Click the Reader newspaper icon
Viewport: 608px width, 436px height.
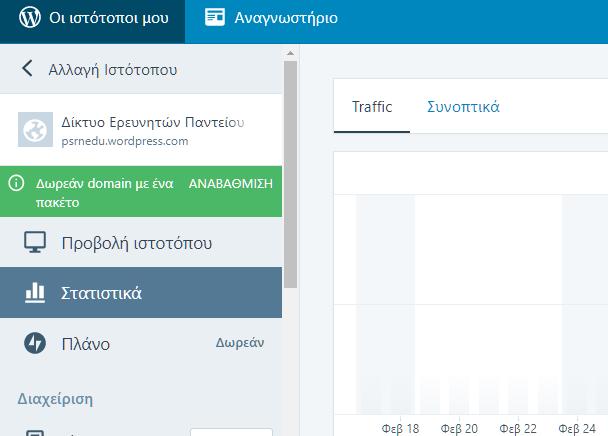[215, 17]
